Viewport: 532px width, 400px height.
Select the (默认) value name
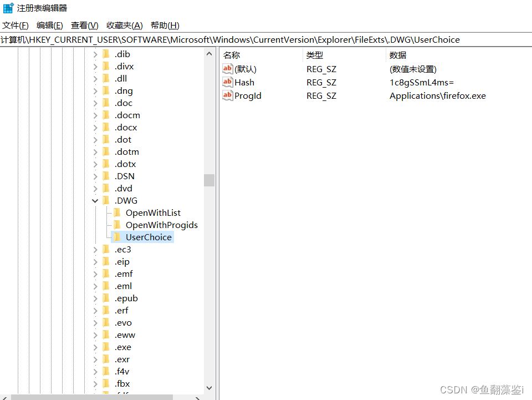pyautogui.click(x=245, y=69)
